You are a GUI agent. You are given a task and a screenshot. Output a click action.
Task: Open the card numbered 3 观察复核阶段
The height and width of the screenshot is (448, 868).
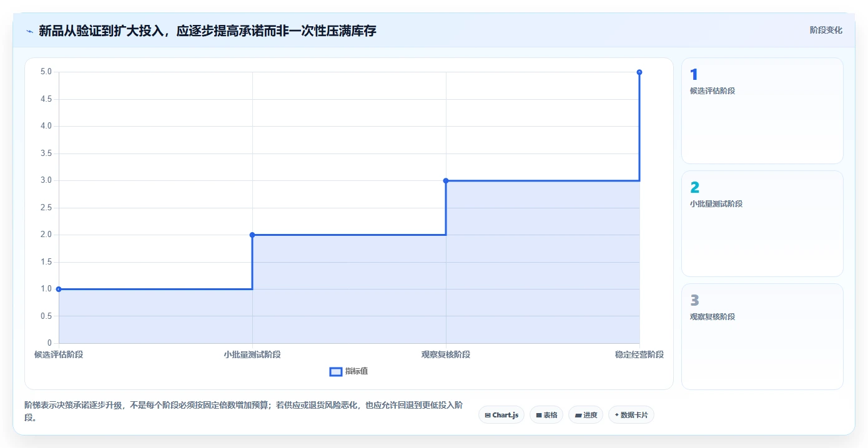pyautogui.click(x=762, y=337)
